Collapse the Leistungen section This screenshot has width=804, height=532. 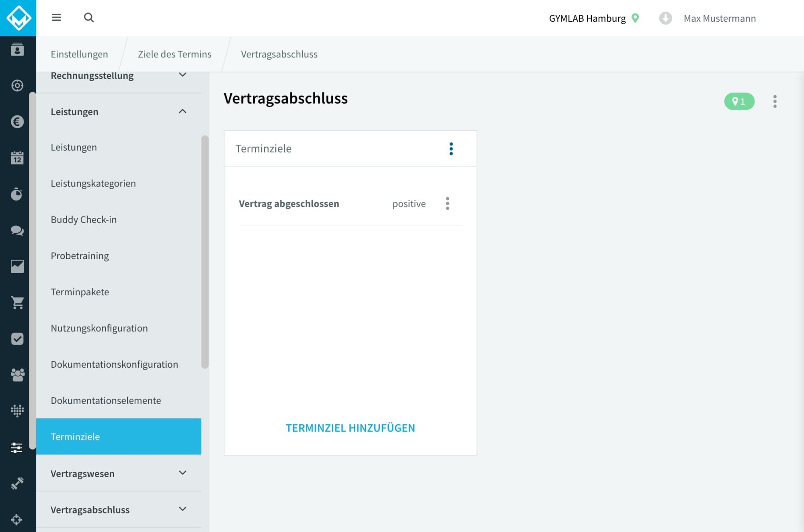(183, 111)
